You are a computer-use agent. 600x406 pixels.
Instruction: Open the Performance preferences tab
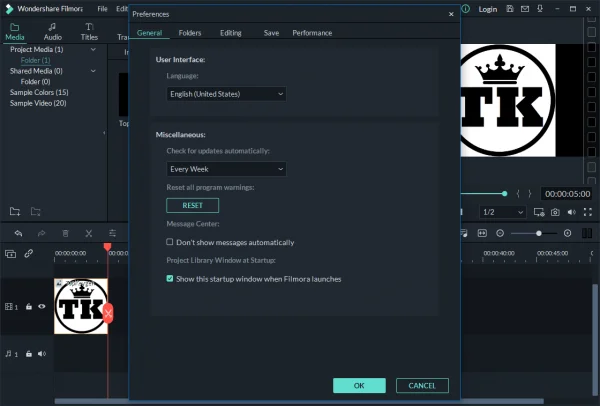(312, 33)
